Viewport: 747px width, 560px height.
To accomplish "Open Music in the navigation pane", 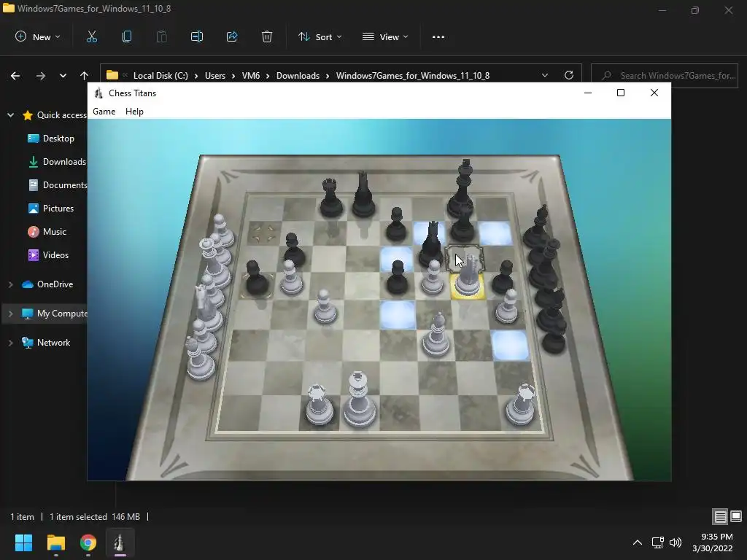I will click(47, 232).
